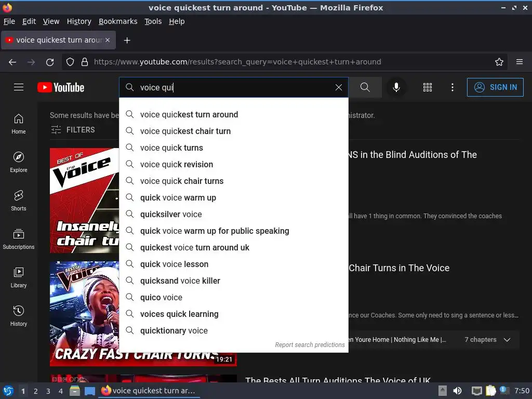The height and width of the screenshot is (399, 532).
Task: Open the Help menu
Action: click(177, 21)
